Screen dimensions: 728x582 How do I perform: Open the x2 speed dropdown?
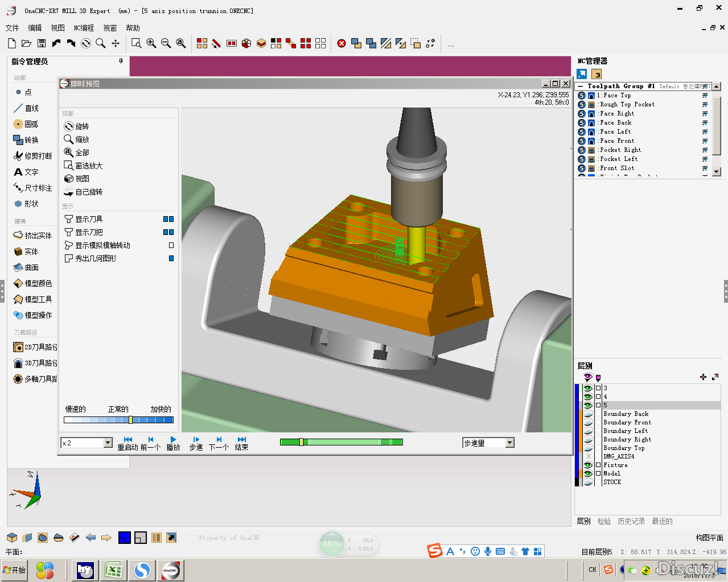(108, 443)
